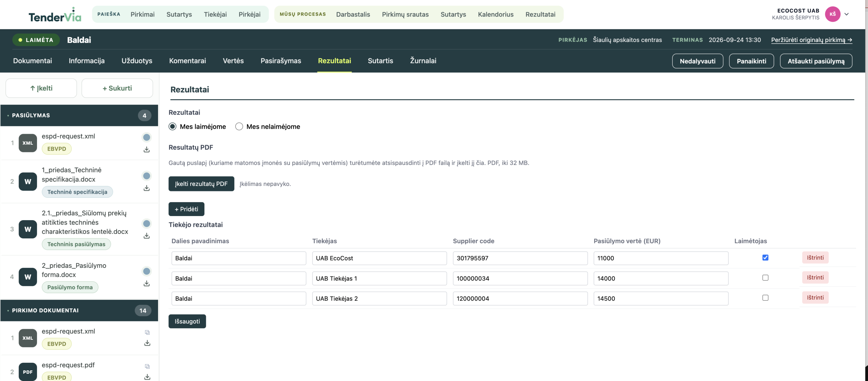Click status dot of Pasiūlymo forma.docx
This screenshot has width=868, height=381.
click(x=146, y=271)
